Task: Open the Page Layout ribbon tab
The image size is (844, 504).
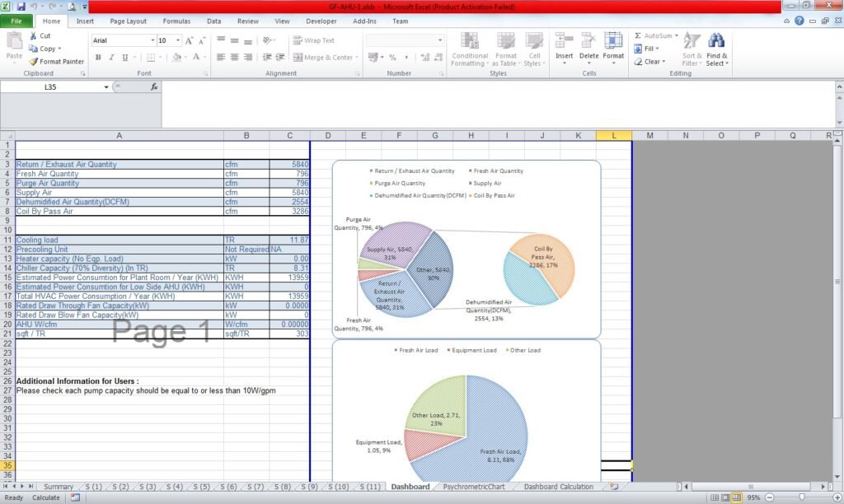Action: pos(128,21)
